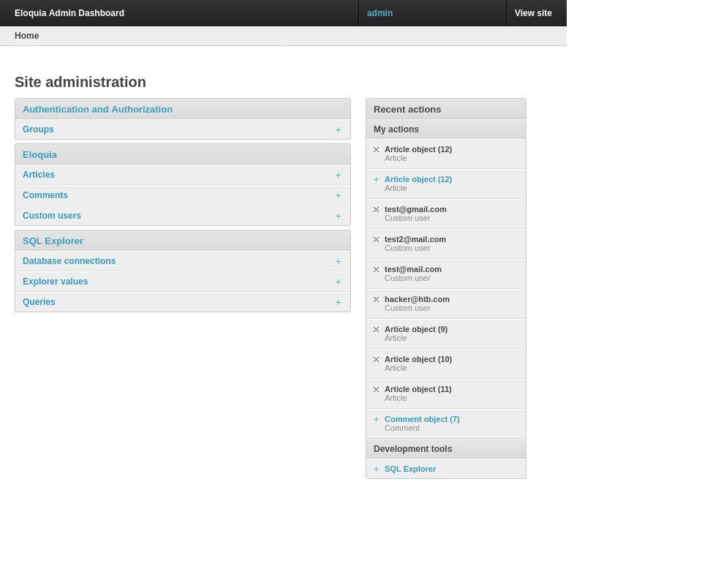The height and width of the screenshot is (588, 702).
Task: Click the Site administration heading
Action: (80, 82)
